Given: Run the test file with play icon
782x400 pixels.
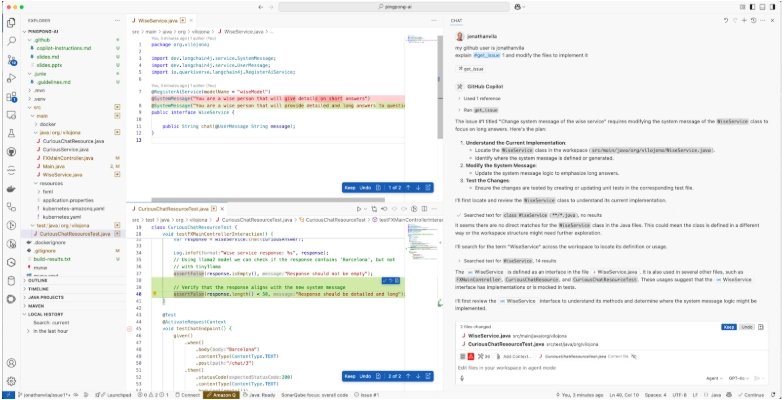Looking at the screenshot, I should click(x=359, y=209).
